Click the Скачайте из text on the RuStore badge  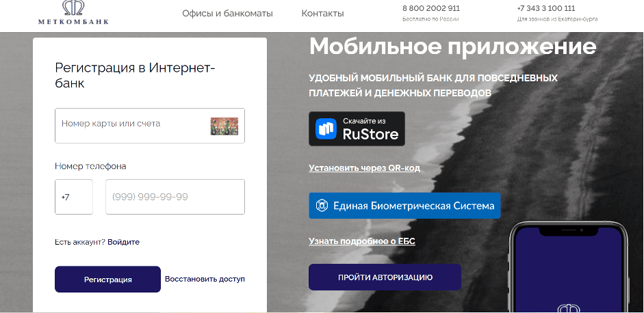click(x=364, y=121)
